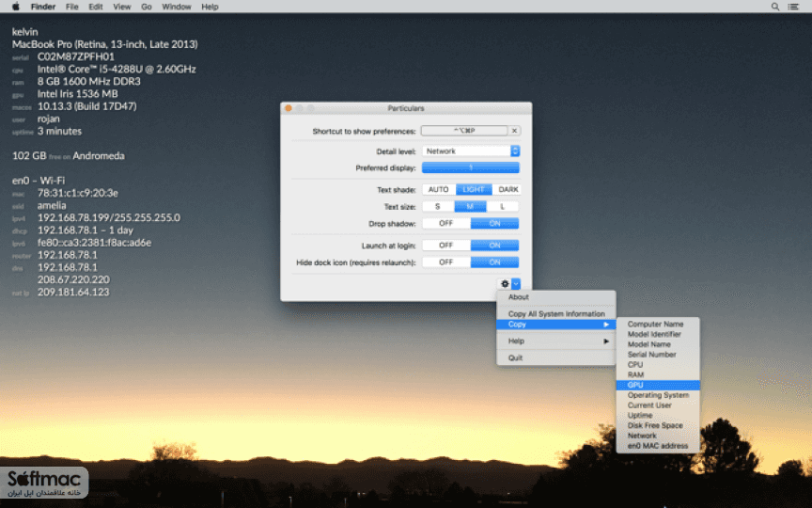This screenshot has width=812, height=508.
Task: Choose GPU in the Copy submenu
Action: coord(658,385)
